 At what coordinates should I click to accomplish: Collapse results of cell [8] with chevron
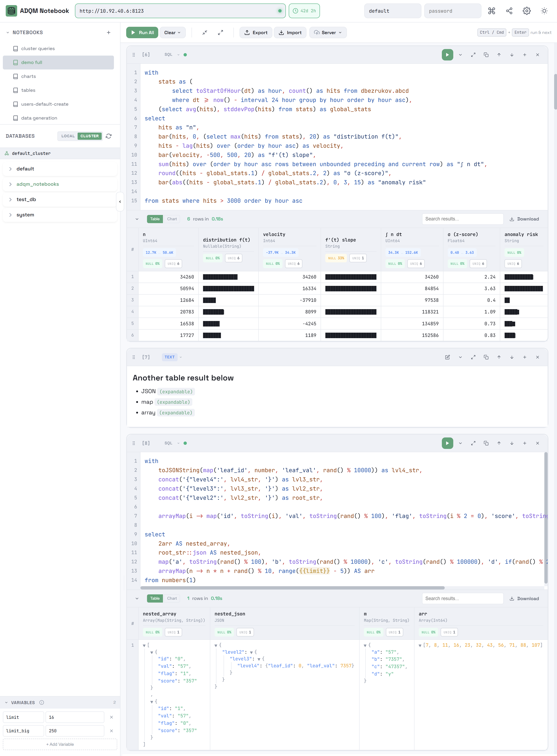(137, 598)
